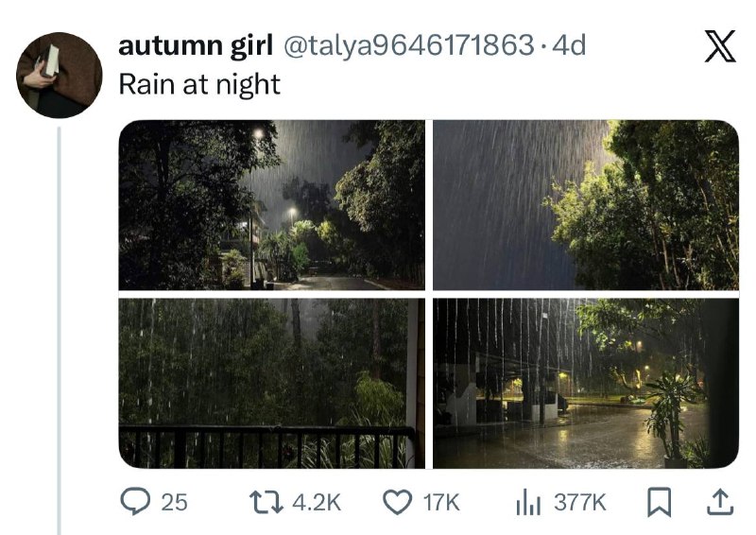This screenshot has height=535, width=756.
Task: Open view analytics bar chart icon
Action: (528, 502)
